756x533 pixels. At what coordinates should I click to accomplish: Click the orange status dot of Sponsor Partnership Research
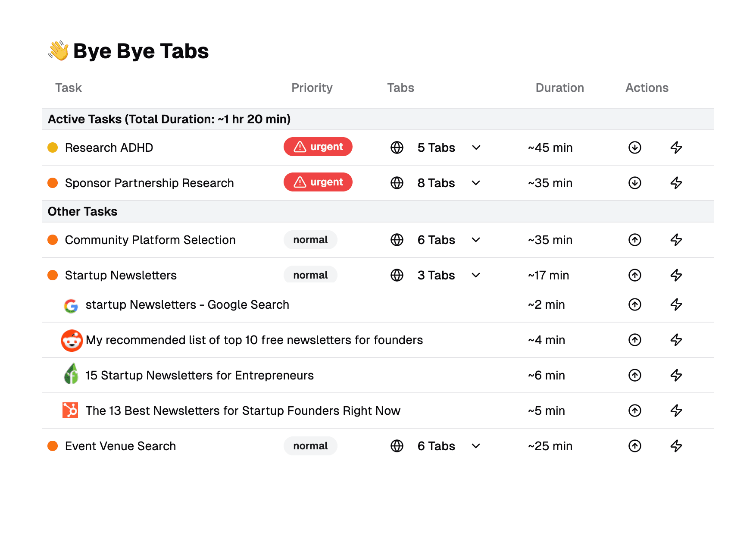coord(53,183)
